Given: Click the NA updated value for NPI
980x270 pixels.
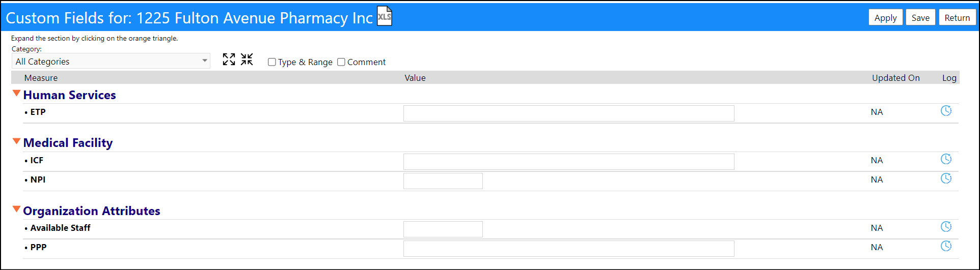Looking at the screenshot, I should click(x=877, y=179).
